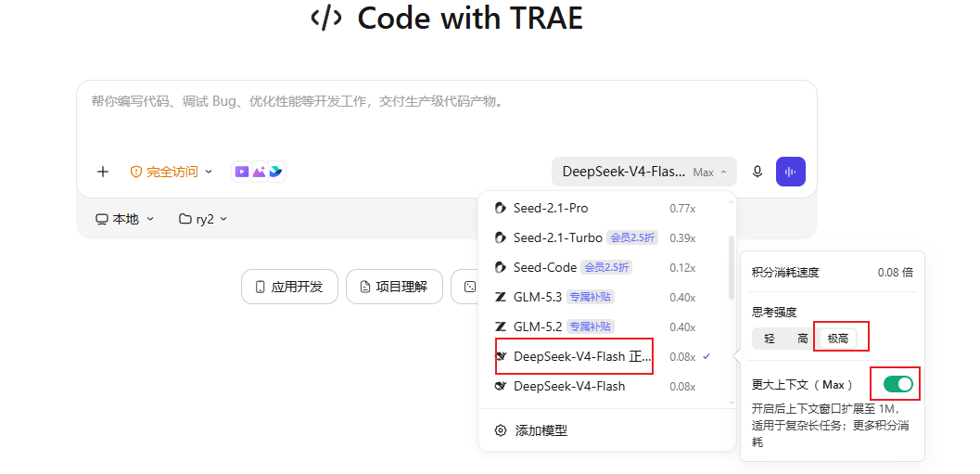Click the 思考强度 label
Image resolution: width=980 pixels, height=474 pixels.
(x=774, y=312)
